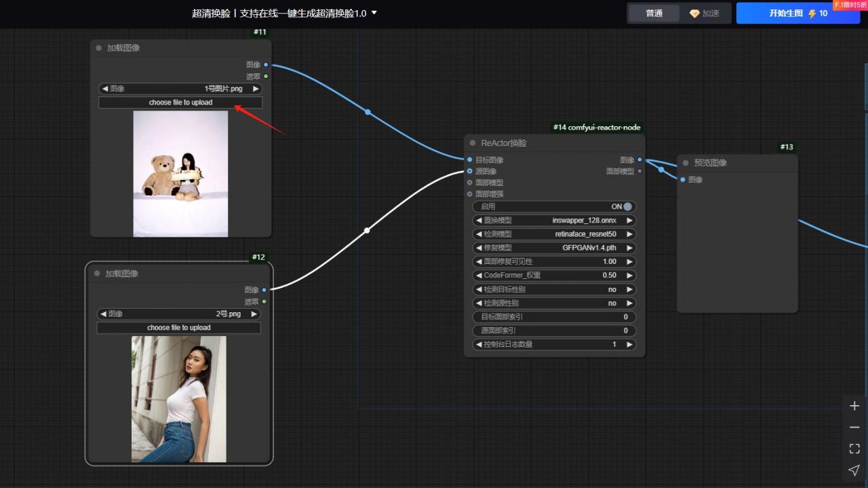Screen dimensions: 868x488
Task: Collapse the 预览图像 node via its dot
Action: 686,163
